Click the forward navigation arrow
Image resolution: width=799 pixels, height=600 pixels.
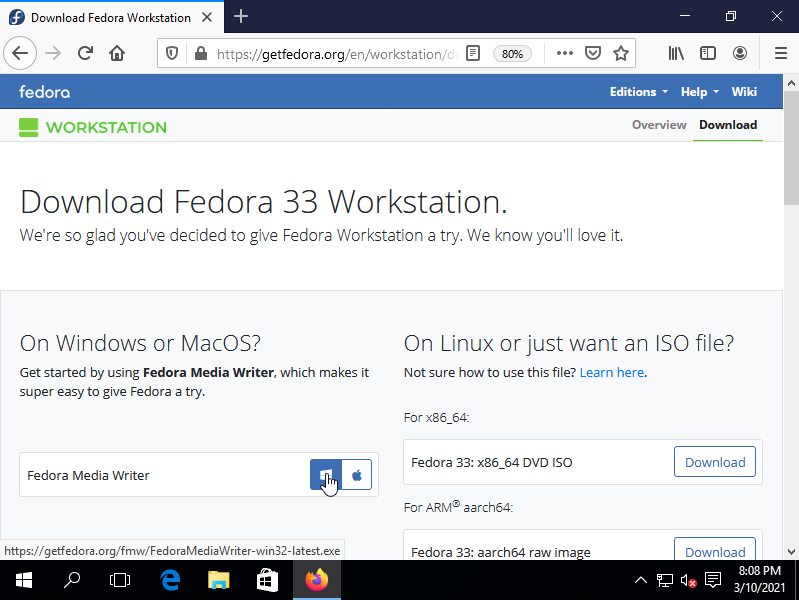[53, 53]
